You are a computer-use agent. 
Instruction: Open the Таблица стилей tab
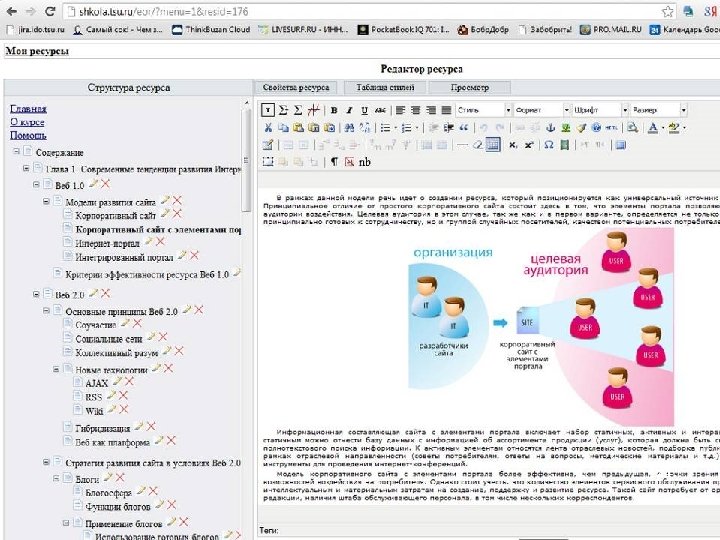point(385,87)
